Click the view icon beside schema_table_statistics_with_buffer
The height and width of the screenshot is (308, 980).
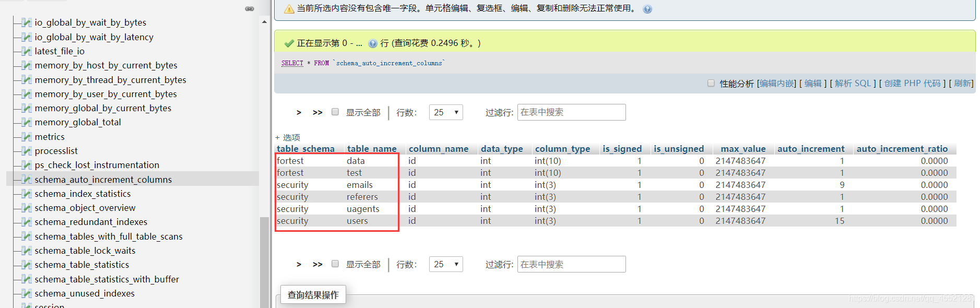(x=27, y=279)
